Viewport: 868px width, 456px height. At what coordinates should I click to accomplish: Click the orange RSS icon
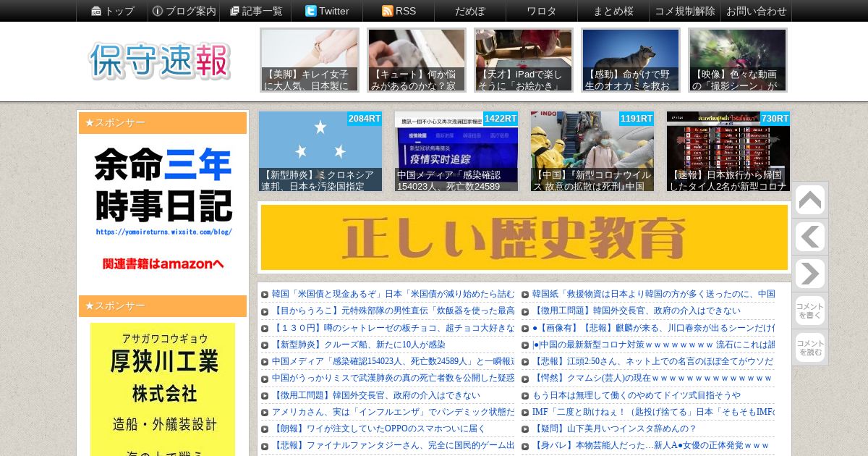(x=387, y=11)
